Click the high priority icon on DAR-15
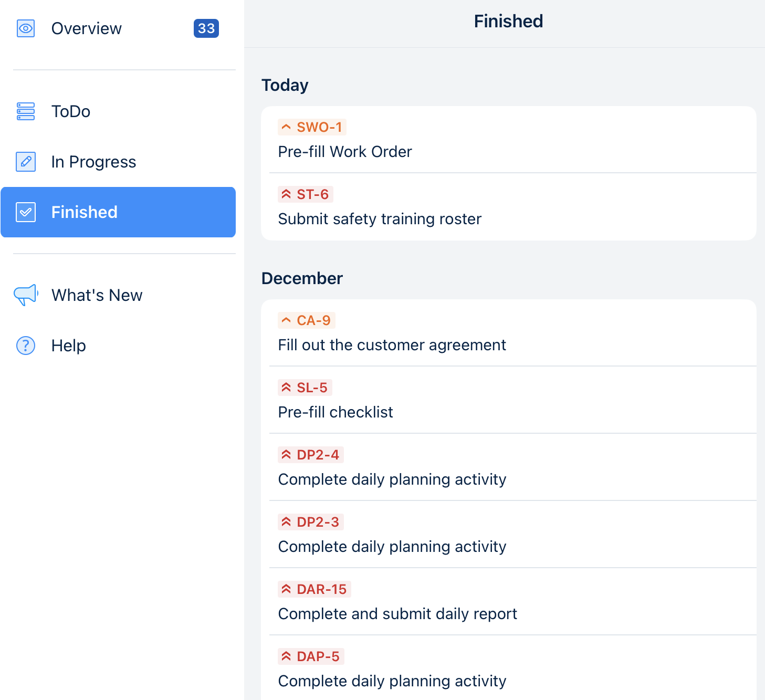Image resolution: width=765 pixels, height=700 pixels. (286, 589)
